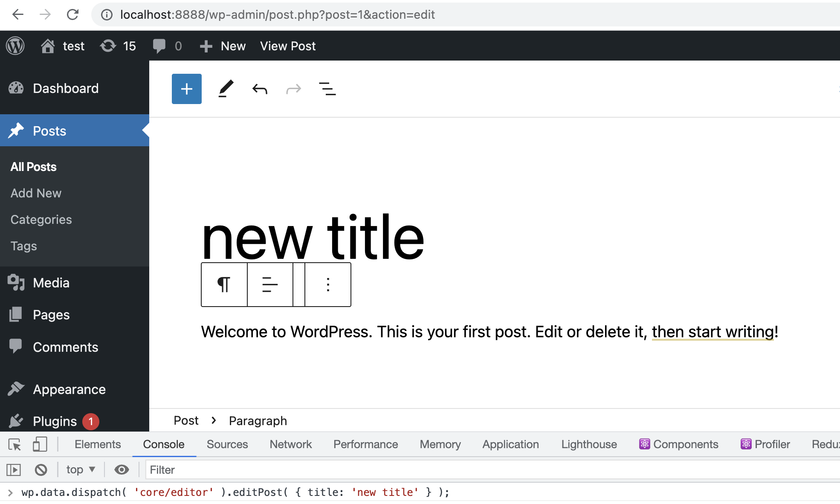Switch to the Network tab
The height and width of the screenshot is (504, 840).
tap(291, 444)
